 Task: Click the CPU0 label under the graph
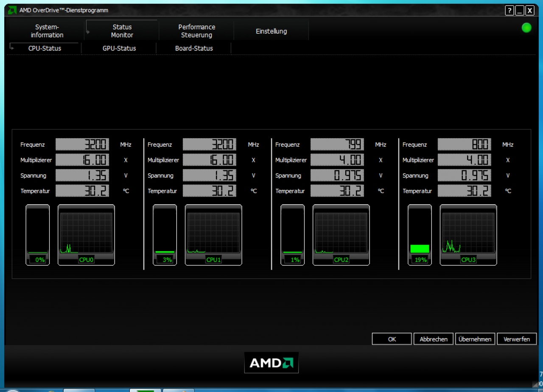pos(86,260)
